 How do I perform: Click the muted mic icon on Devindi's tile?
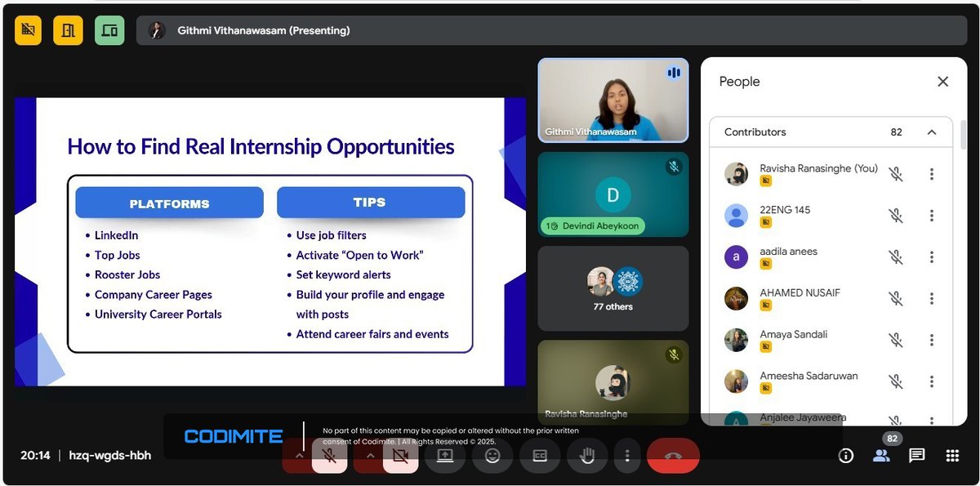674,167
